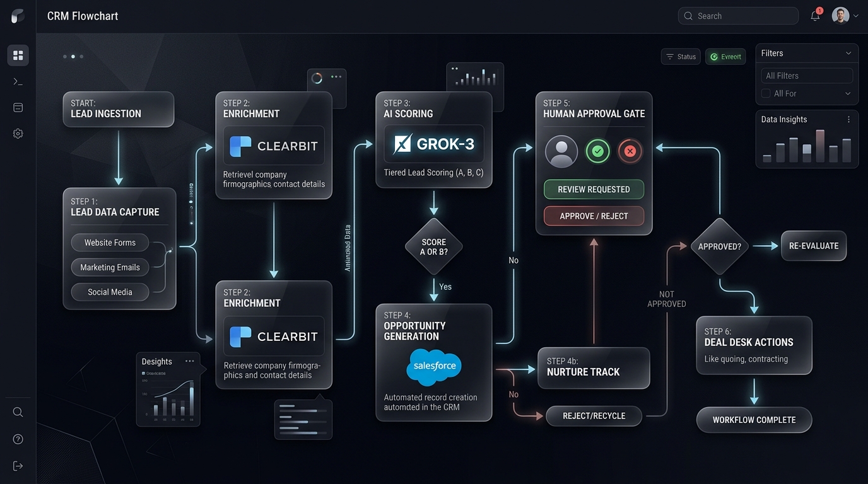Click the 'Tiered Lead Scoring (A, B, C)' text
This screenshot has height=484, width=868.
click(434, 173)
